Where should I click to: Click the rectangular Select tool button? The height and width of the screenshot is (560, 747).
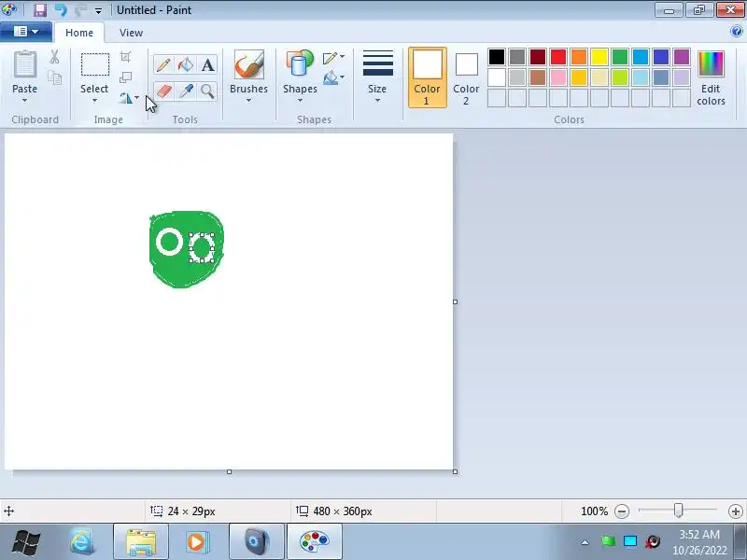(95, 64)
